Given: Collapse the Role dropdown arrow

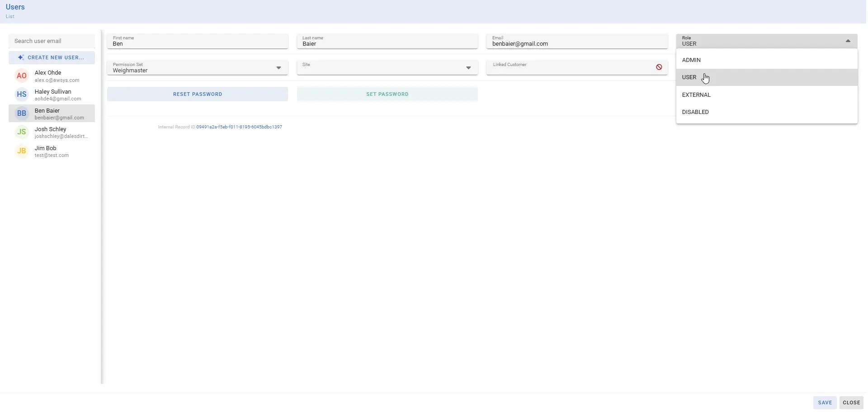Looking at the screenshot, I should [848, 41].
